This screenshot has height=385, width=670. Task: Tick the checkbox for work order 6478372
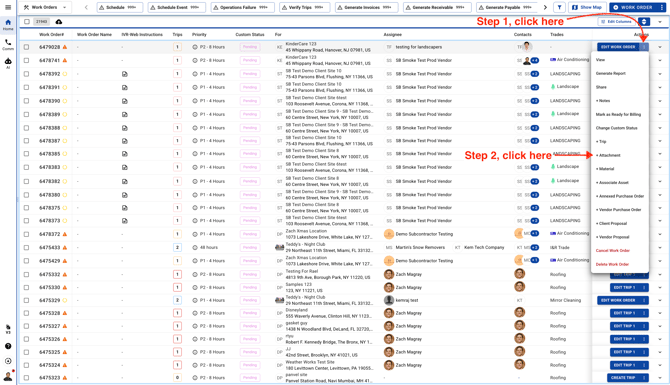(26, 234)
